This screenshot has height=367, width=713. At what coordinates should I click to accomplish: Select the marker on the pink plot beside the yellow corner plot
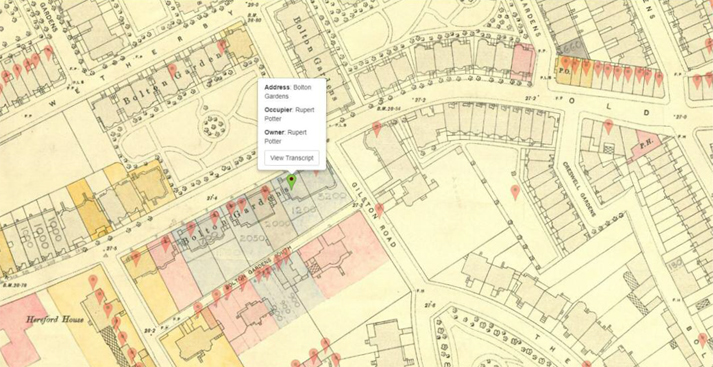[x=166, y=244]
